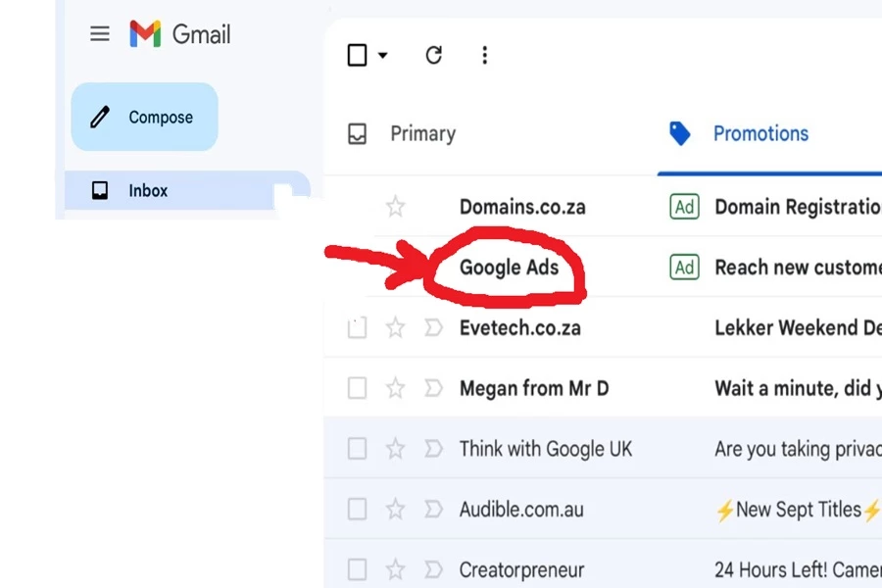Mark Evetech.co.za email as important
882x588 pixels.
(x=433, y=327)
